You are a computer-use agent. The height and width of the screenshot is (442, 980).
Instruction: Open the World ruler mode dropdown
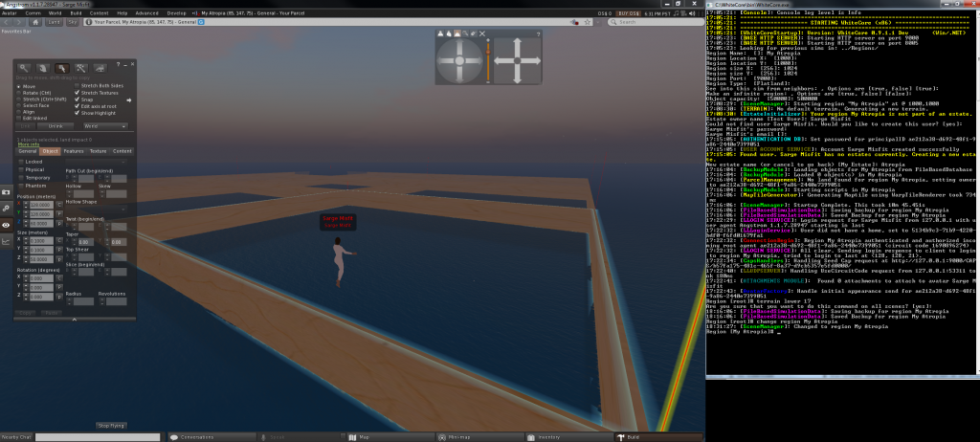coord(105,126)
